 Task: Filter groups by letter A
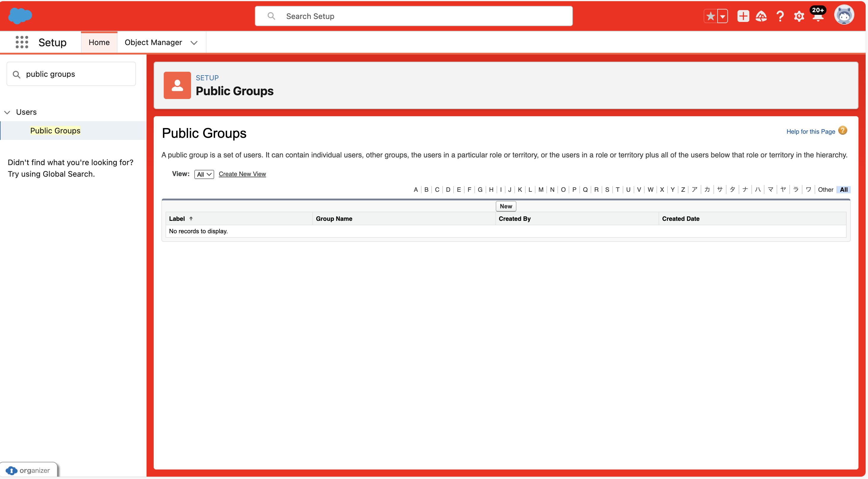[x=416, y=189]
